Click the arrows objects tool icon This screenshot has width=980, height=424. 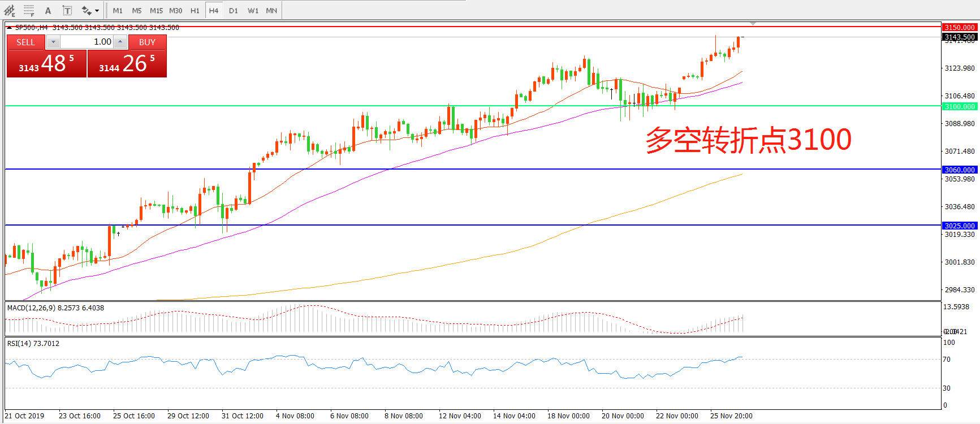pyautogui.click(x=86, y=10)
